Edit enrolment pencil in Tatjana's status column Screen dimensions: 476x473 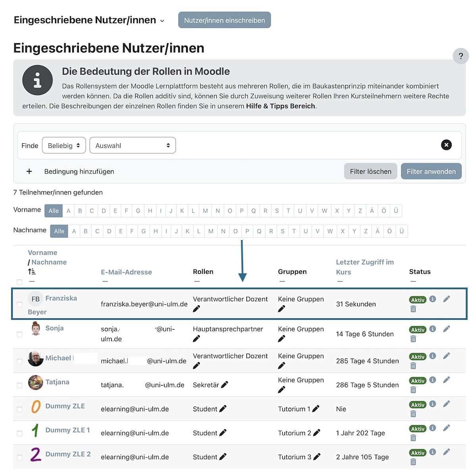(x=447, y=380)
